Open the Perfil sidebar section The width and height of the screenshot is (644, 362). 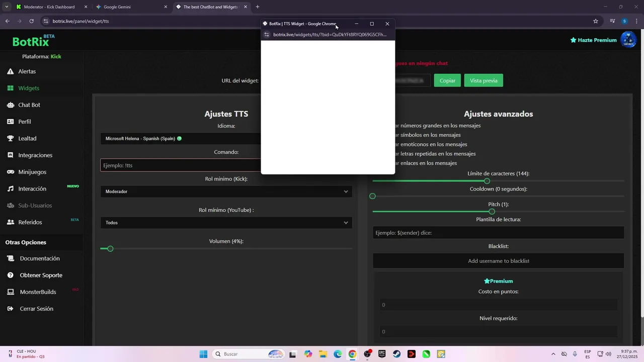point(25,122)
